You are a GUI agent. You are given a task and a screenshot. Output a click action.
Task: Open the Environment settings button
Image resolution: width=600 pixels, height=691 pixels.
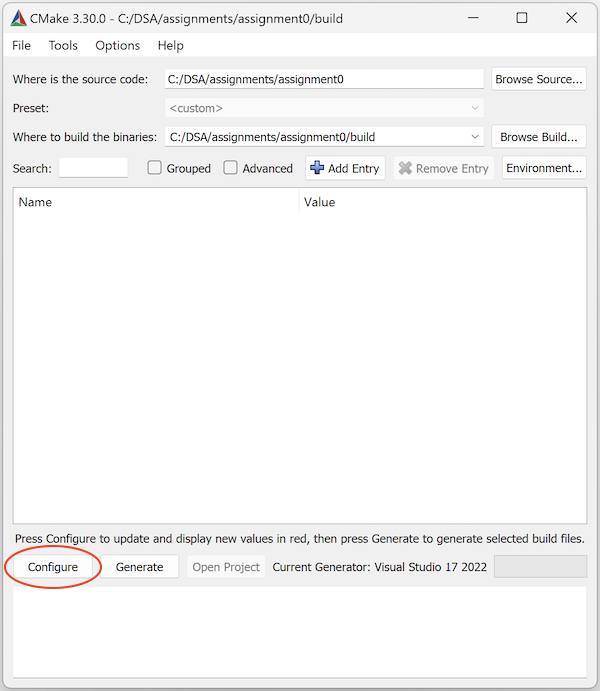pos(544,168)
